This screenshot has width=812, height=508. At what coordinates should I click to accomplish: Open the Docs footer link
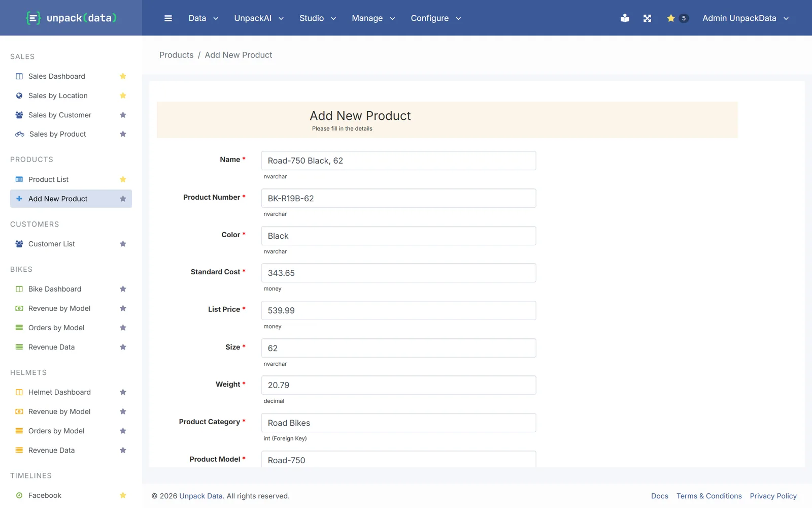[660, 496]
